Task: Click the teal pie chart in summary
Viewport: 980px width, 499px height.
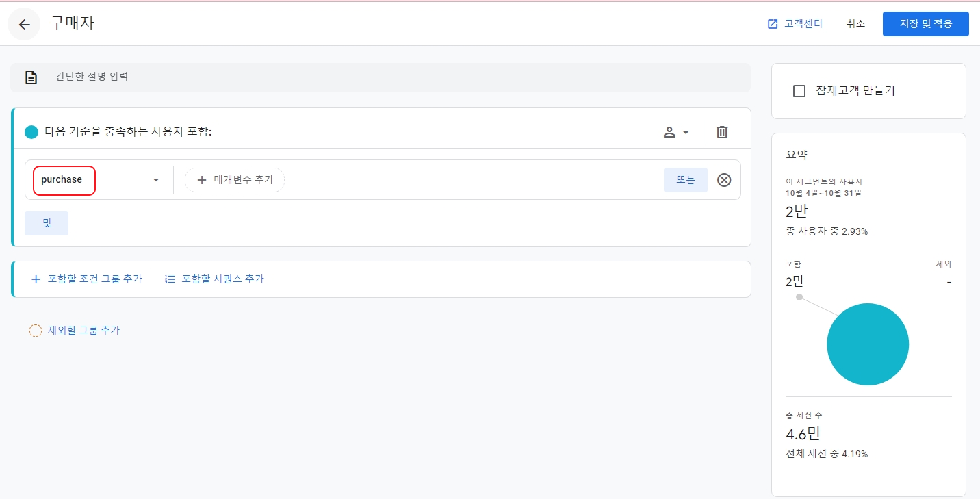Action: (868, 344)
